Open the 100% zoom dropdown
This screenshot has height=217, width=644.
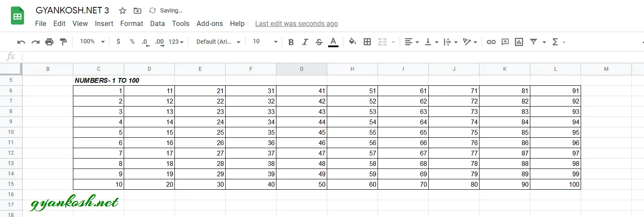92,42
